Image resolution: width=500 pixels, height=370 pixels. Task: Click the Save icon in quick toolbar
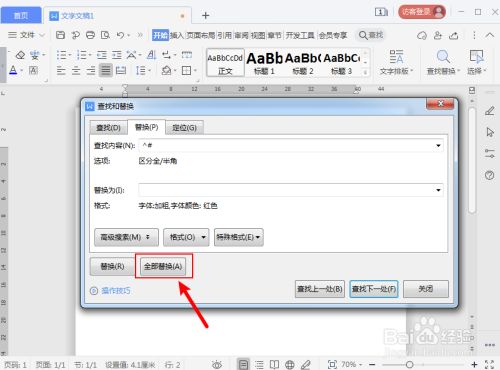pos(60,35)
